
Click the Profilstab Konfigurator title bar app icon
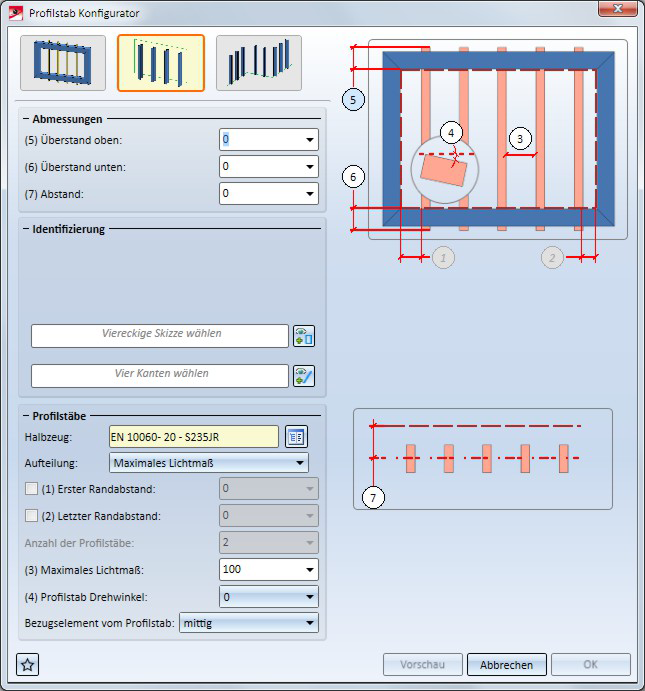pyautogui.click(x=15, y=13)
